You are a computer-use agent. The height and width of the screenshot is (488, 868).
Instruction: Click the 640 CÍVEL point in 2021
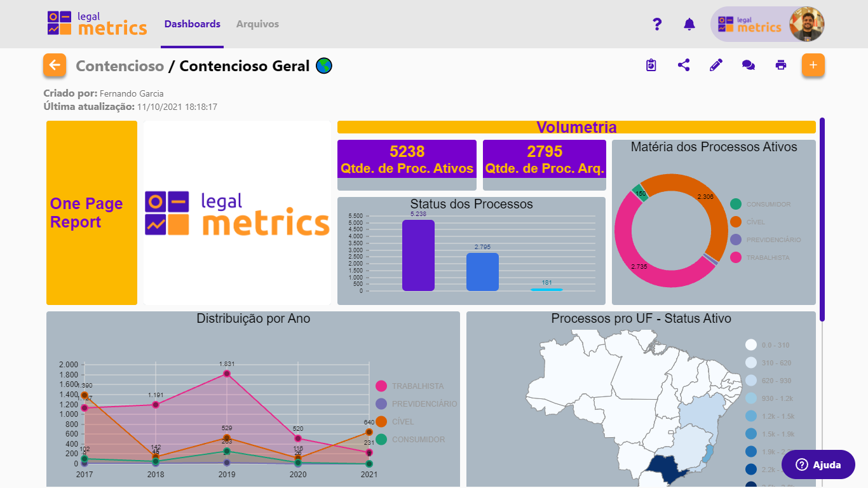point(369,432)
